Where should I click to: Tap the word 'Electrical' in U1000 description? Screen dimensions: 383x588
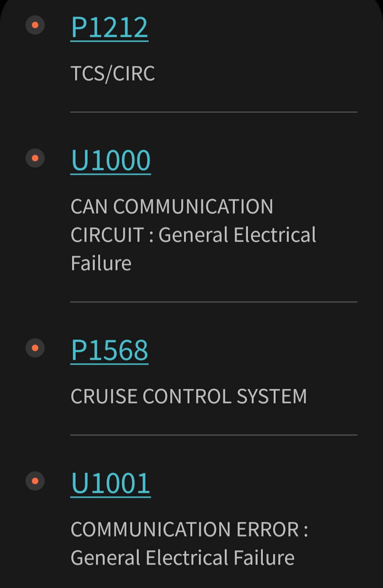275,235
